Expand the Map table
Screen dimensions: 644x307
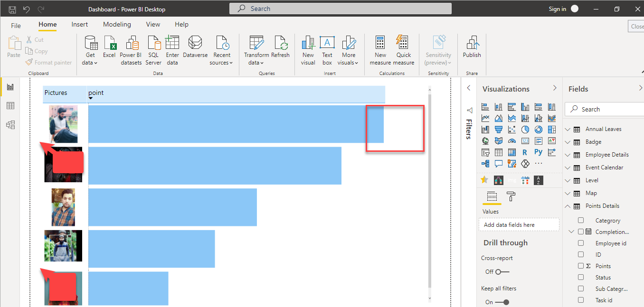tap(567, 193)
